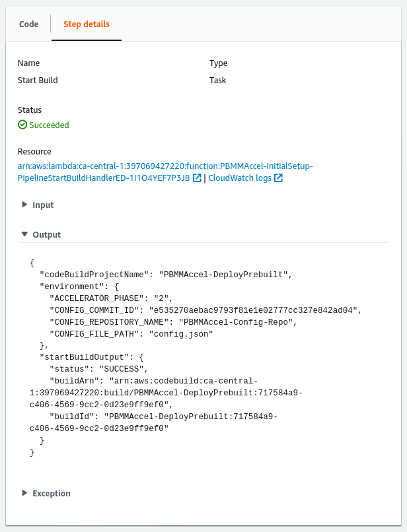Viewport: 407px width, 532px height.
Task: Click external link icon beside CloudWatch logs
Action: coord(278,178)
